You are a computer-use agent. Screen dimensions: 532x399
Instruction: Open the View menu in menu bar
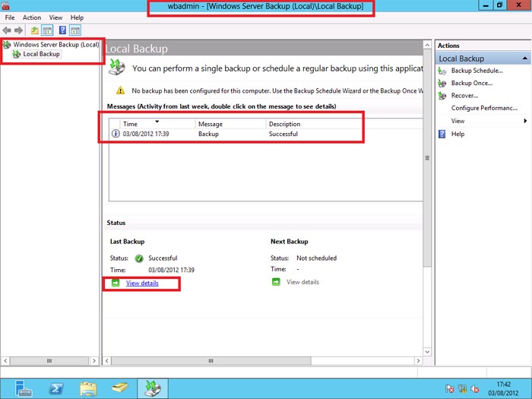[x=55, y=17]
